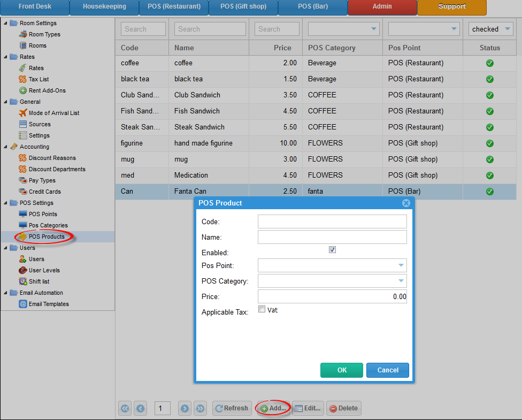This screenshot has width=522, height=420.
Task: Enter a price in the Price field
Action: click(x=332, y=296)
